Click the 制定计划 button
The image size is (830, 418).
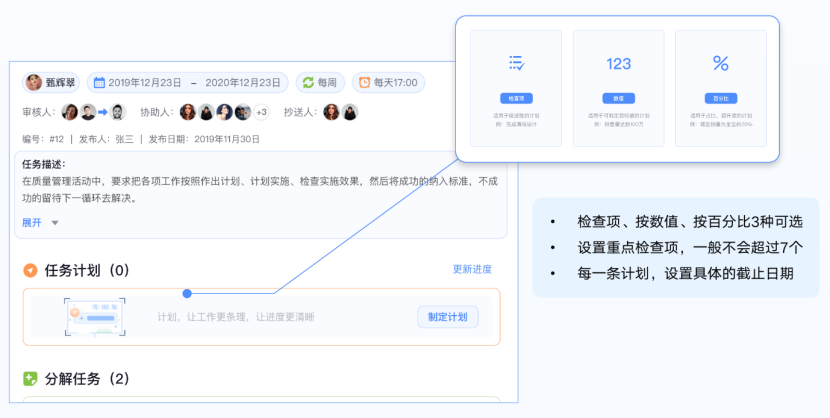(x=447, y=317)
